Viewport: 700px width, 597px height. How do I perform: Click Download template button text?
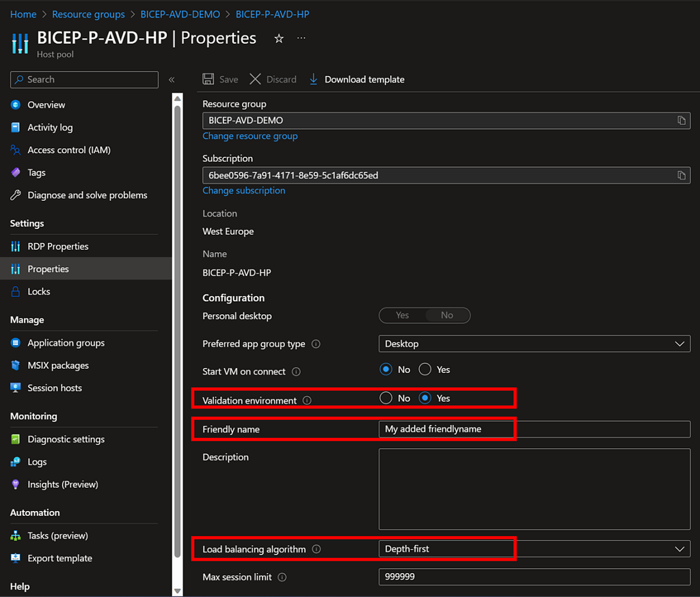(x=364, y=79)
